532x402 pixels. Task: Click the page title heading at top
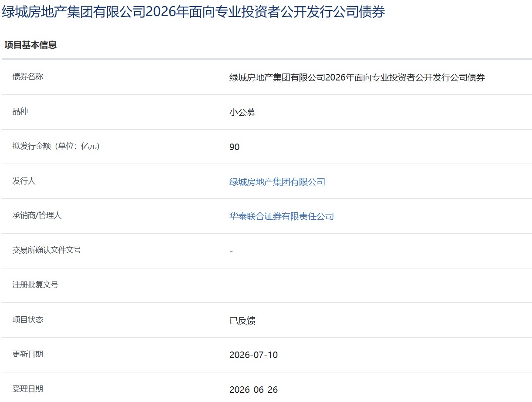(193, 12)
